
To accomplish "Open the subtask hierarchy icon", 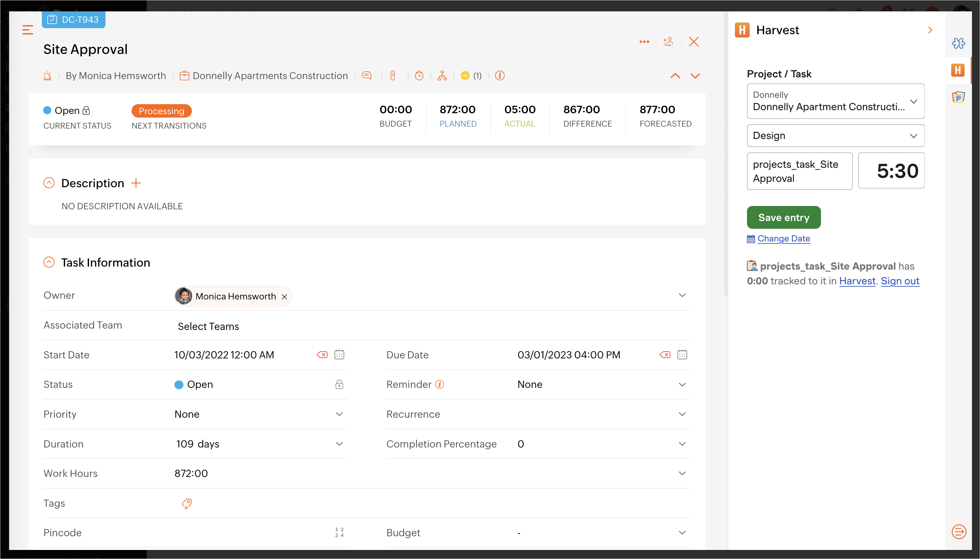I will click(x=442, y=76).
